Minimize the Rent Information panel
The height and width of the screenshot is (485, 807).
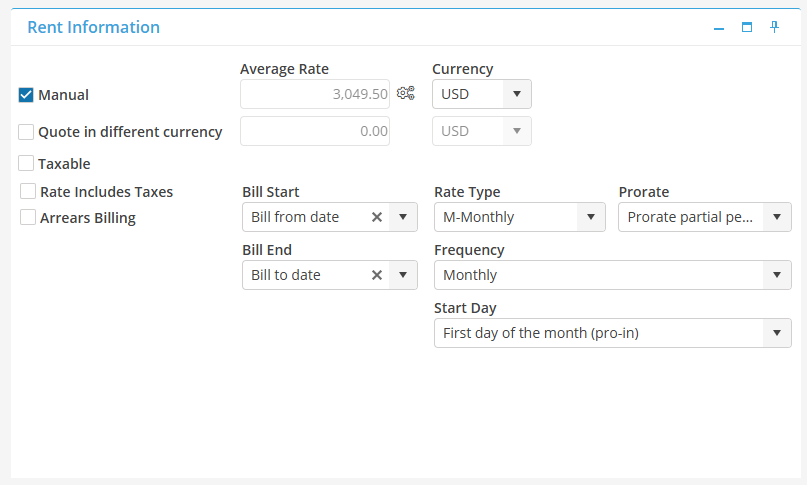(718, 29)
